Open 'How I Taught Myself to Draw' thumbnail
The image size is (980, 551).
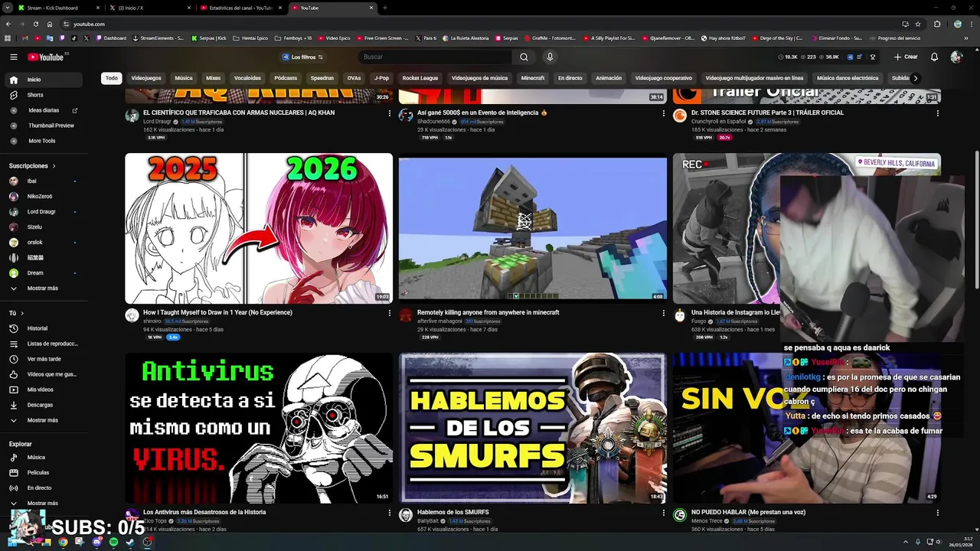coord(259,228)
